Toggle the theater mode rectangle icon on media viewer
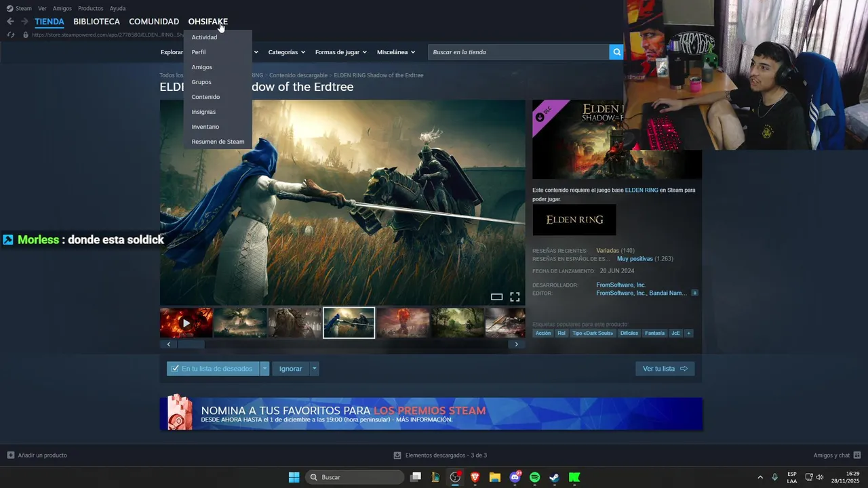868x488 pixels. click(496, 297)
